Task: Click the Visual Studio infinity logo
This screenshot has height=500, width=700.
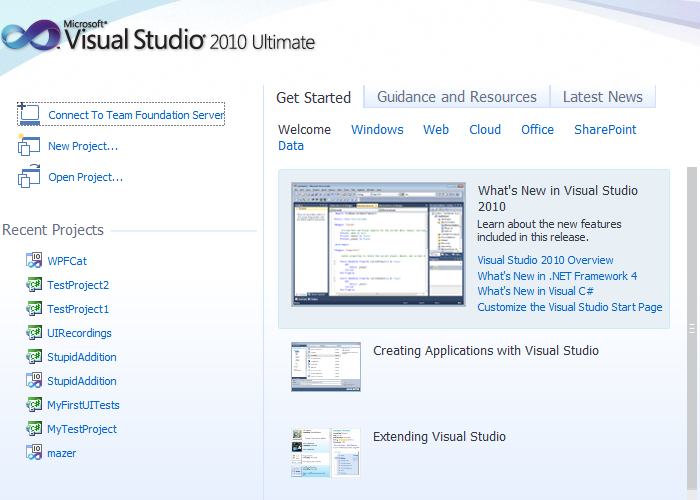Action: pyautogui.click(x=30, y=35)
